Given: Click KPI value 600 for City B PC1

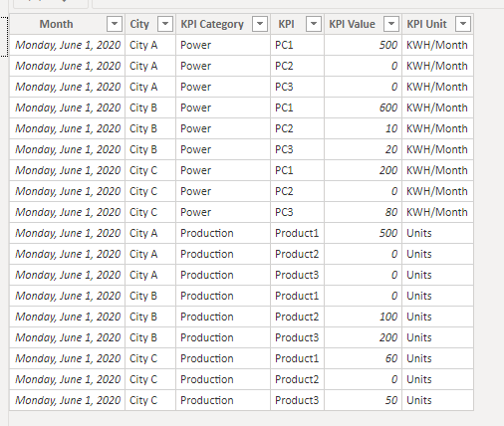Looking at the screenshot, I should [363, 107].
